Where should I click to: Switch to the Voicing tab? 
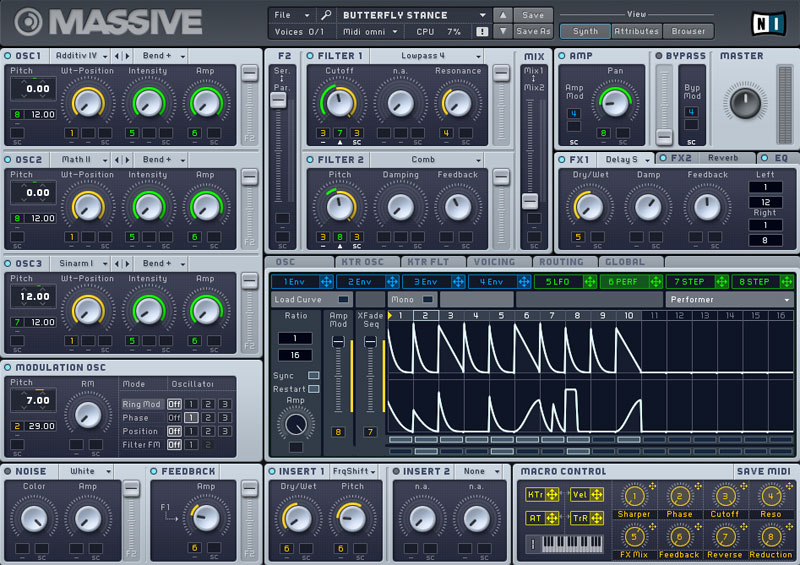[494, 262]
